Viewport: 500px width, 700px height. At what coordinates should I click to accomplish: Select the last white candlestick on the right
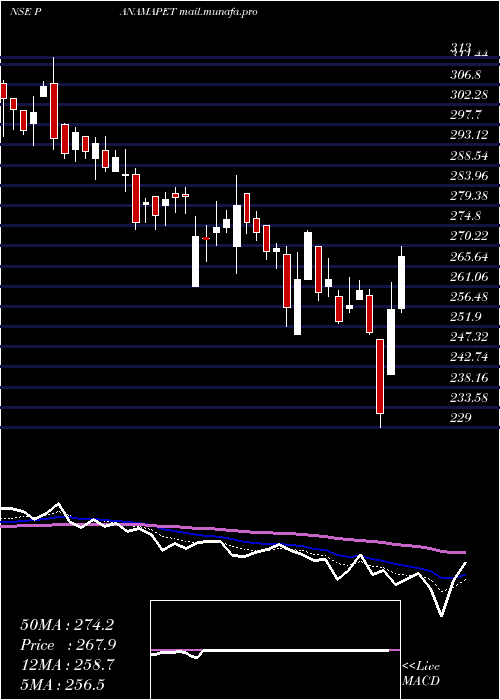tap(401, 283)
